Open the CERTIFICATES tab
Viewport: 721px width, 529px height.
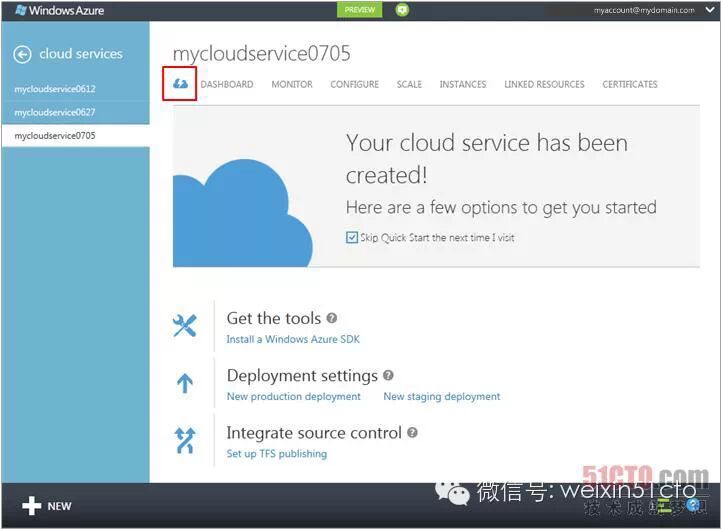pos(630,84)
